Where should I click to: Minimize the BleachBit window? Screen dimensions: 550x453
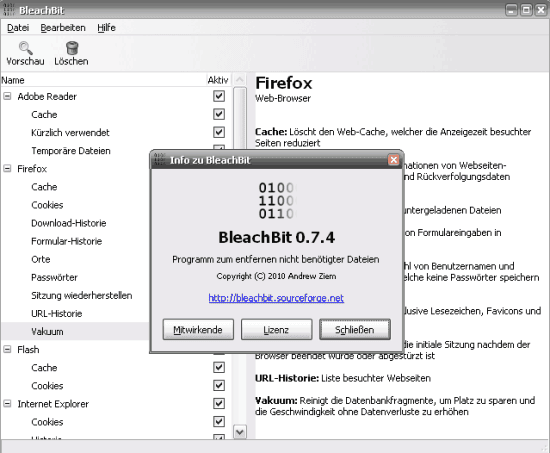512,10
